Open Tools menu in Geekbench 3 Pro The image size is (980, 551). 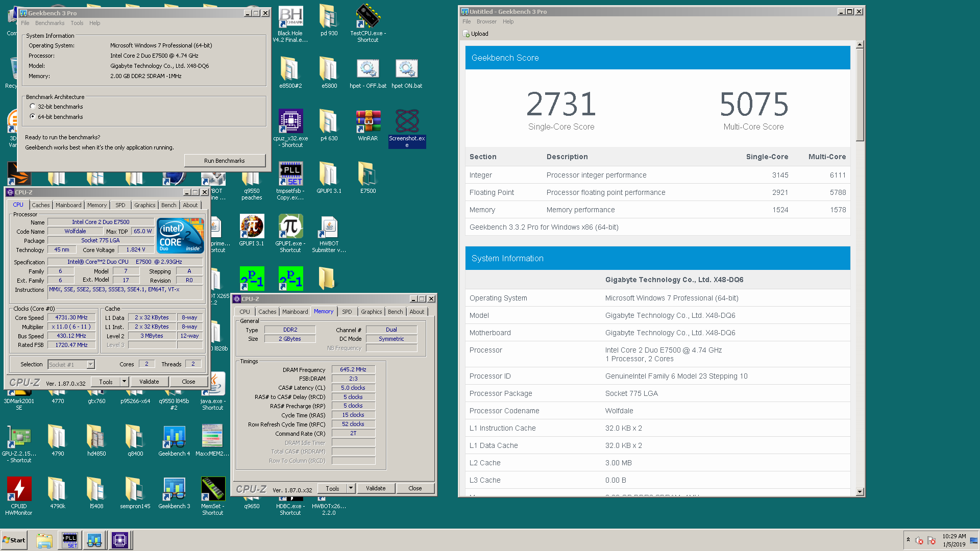(77, 23)
